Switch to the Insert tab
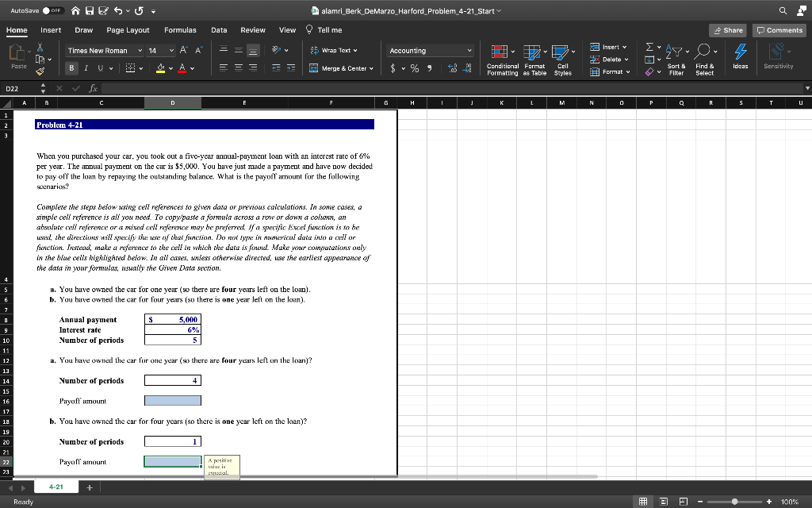 coord(51,30)
